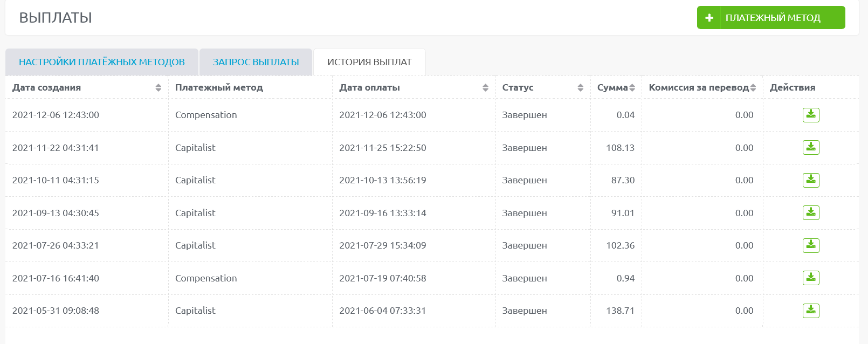The image size is (868, 344).
Task: Download receipt for the 138.71 payout
Action: pos(811,311)
